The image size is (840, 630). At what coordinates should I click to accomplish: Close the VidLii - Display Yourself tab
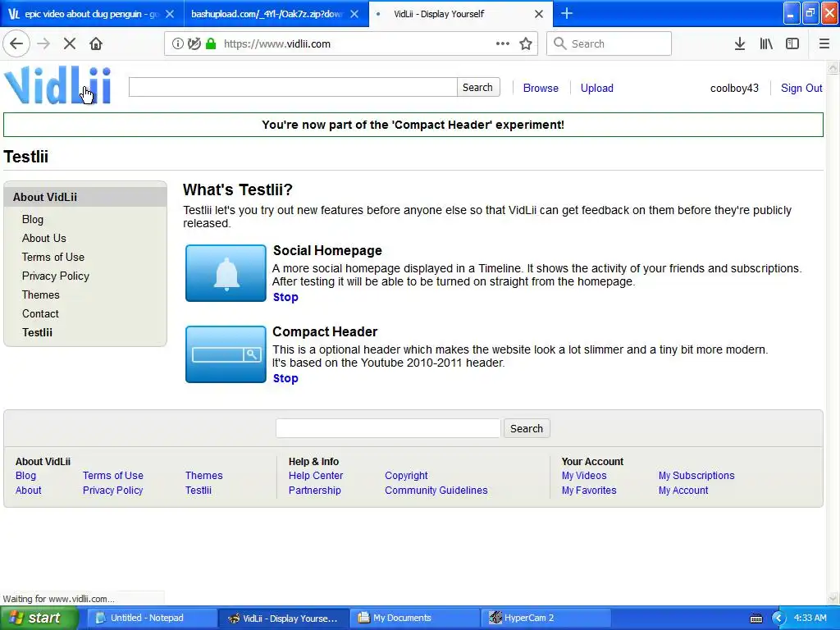[539, 14]
